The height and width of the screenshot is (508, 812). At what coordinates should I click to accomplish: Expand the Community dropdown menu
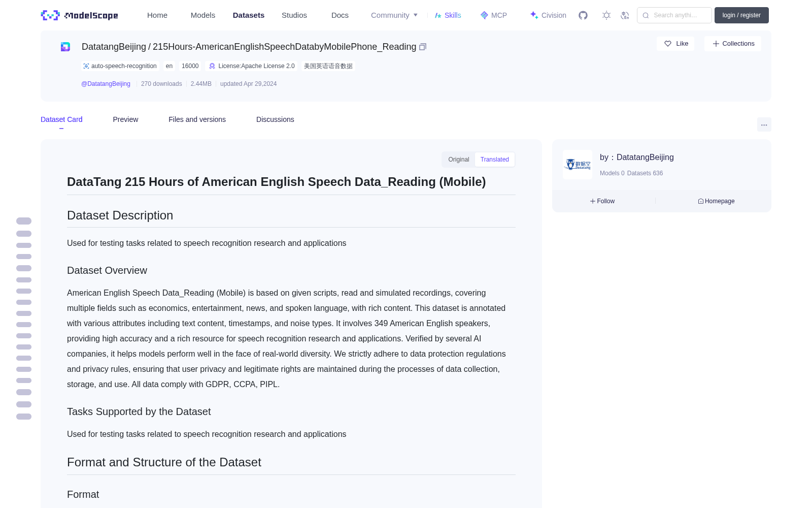click(x=394, y=15)
